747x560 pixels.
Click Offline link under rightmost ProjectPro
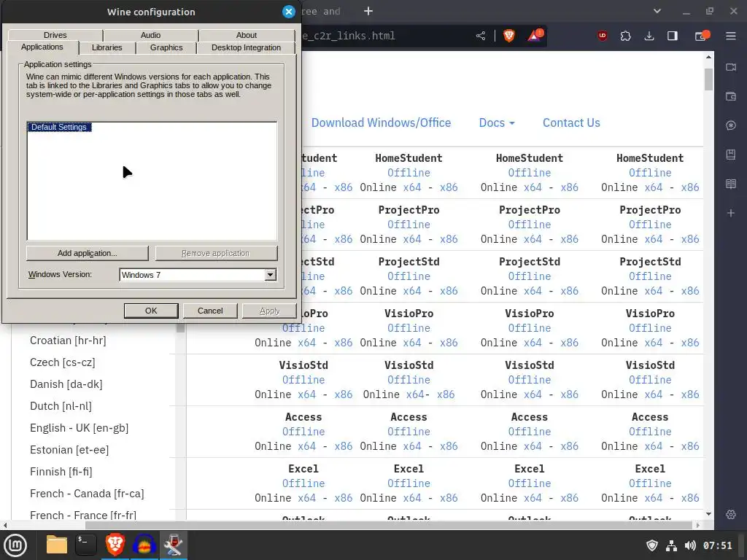coord(650,225)
